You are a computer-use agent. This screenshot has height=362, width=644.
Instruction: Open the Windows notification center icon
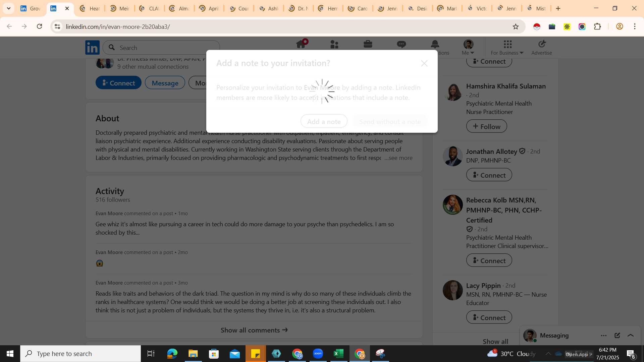click(631, 354)
